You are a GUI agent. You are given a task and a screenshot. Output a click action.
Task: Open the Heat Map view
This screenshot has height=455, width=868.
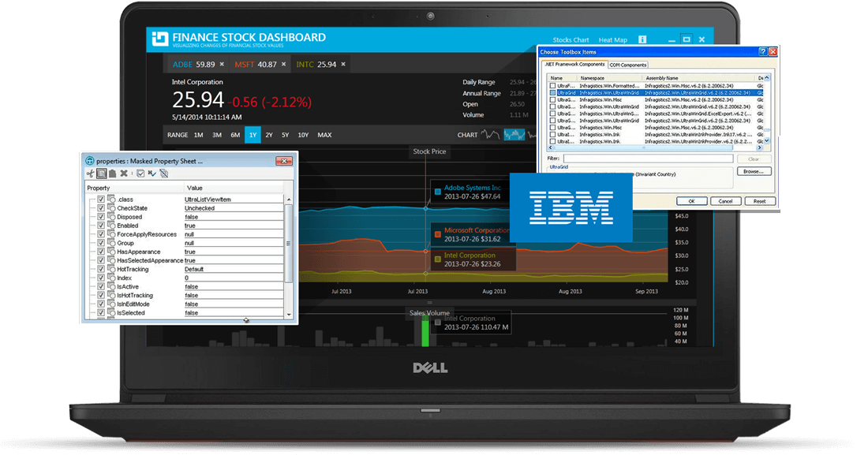pos(612,39)
